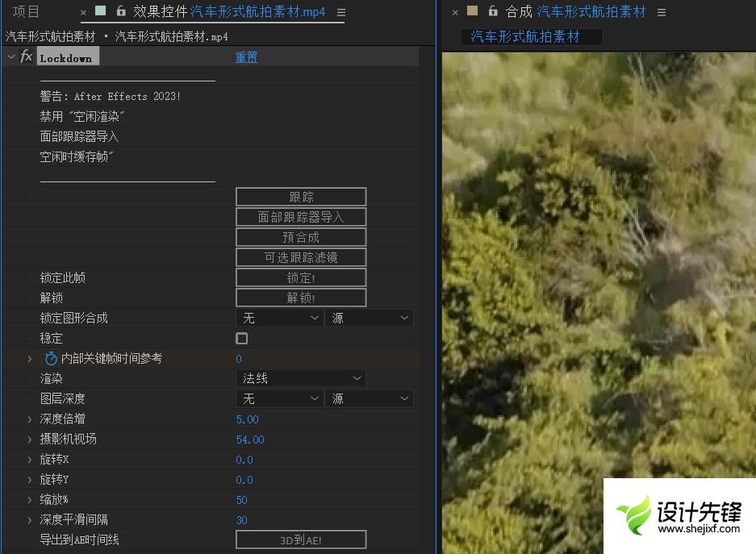Close the 合成 viewer panel tab
Image resolution: width=756 pixels, height=554 pixels.
[x=455, y=13]
